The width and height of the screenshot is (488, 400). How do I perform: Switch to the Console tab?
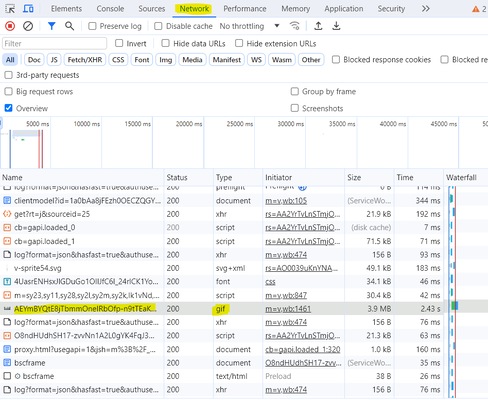[x=110, y=9]
